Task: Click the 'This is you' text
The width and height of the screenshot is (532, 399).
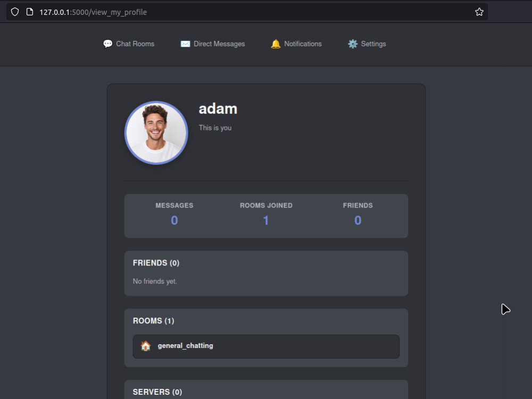Action: pyautogui.click(x=215, y=128)
